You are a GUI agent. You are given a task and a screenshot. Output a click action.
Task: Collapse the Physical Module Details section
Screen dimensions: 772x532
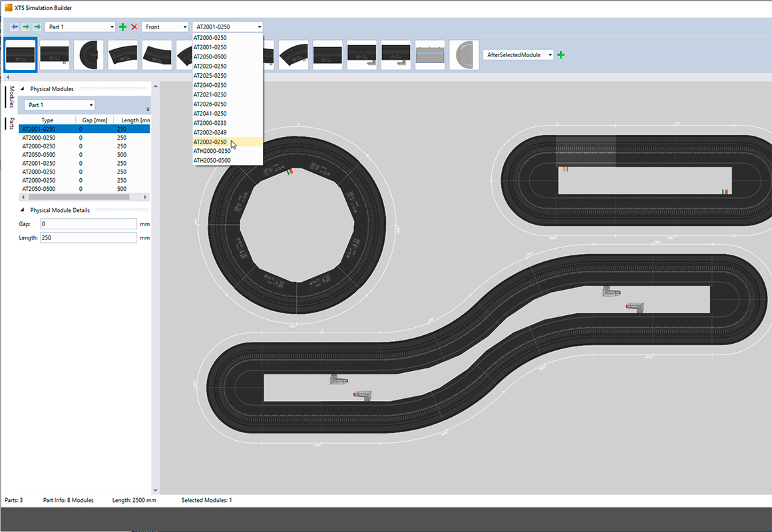pyautogui.click(x=23, y=210)
